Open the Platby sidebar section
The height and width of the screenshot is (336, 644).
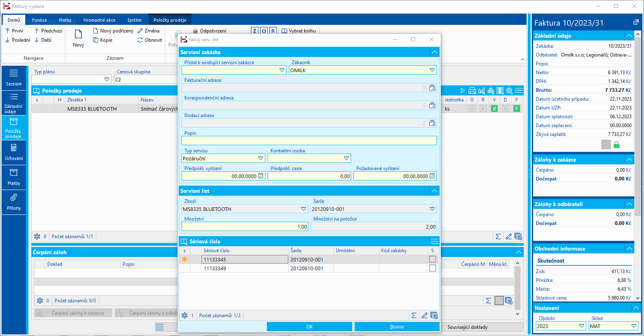[x=14, y=177]
